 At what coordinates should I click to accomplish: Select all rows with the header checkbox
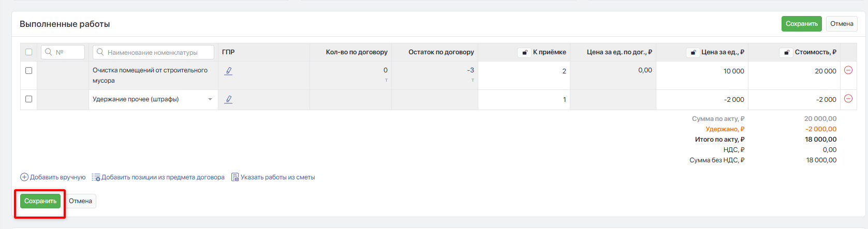click(x=29, y=52)
